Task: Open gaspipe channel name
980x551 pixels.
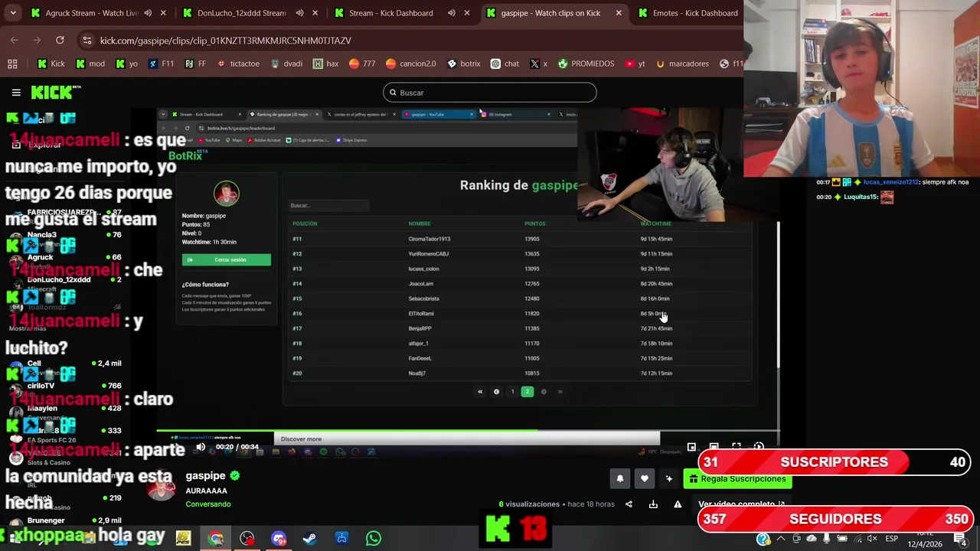Action: tap(205, 476)
